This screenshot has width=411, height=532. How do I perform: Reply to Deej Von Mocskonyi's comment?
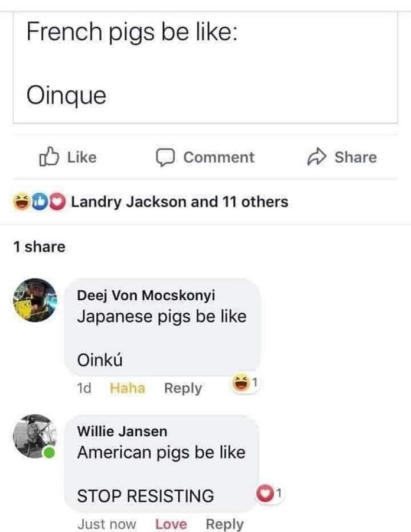pos(183,388)
